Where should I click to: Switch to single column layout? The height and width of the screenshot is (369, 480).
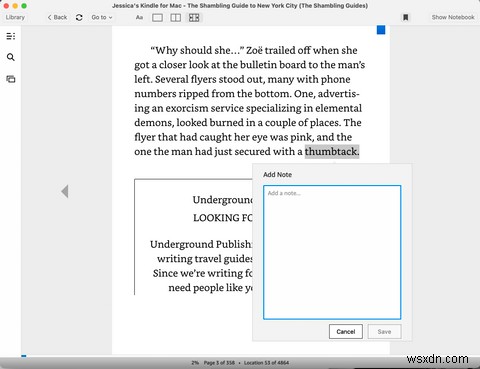(157, 18)
